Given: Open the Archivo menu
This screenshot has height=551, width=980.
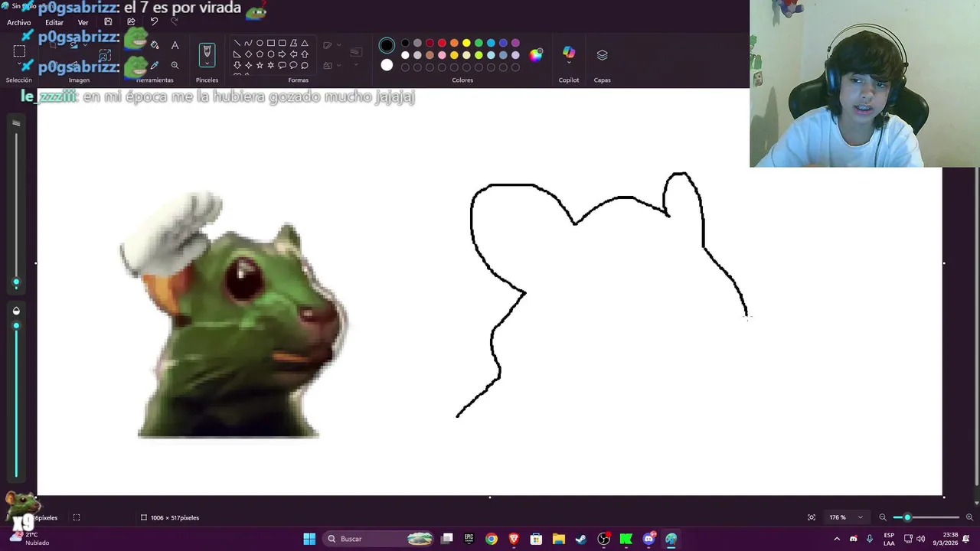Looking at the screenshot, I should tap(19, 22).
